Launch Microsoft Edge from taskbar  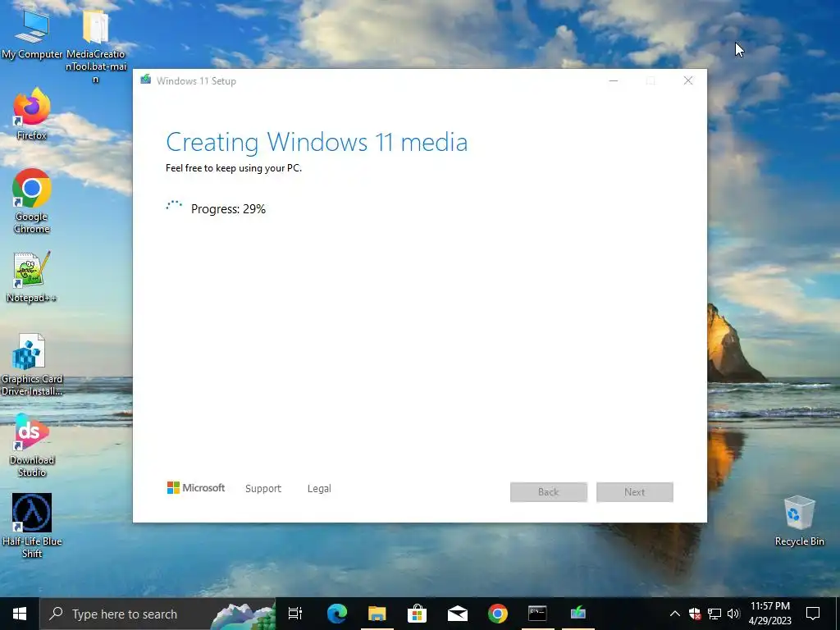(337, 614)
